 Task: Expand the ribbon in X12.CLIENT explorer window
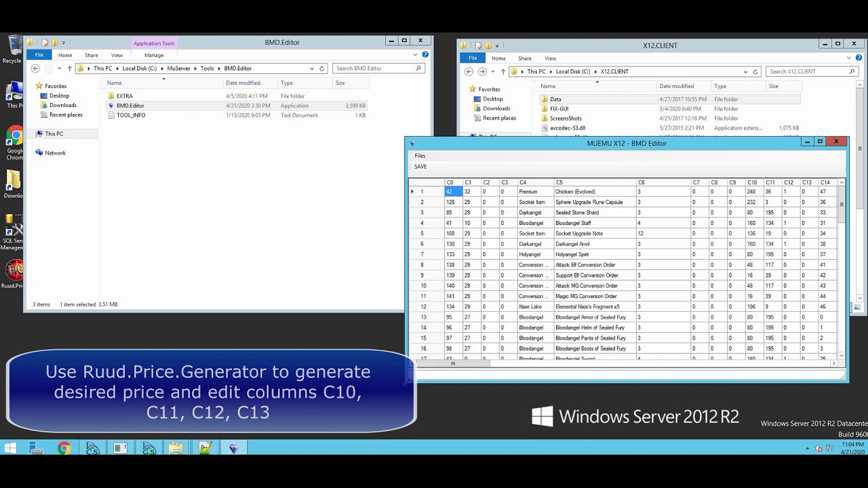tap(848, 58)
